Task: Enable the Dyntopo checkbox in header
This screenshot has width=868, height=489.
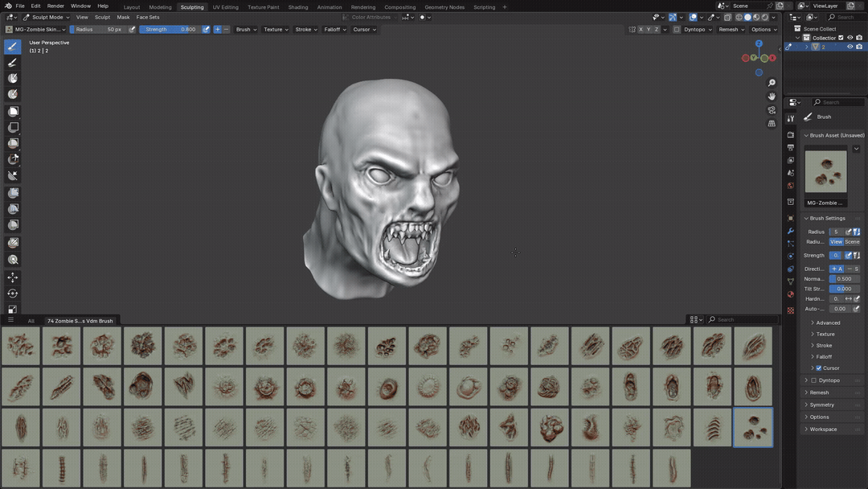Action: point(677,29)
